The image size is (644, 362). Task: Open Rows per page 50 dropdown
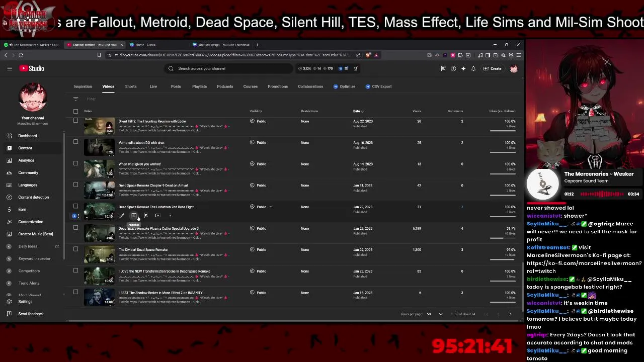pyautogui.click(x=435, y=314)
